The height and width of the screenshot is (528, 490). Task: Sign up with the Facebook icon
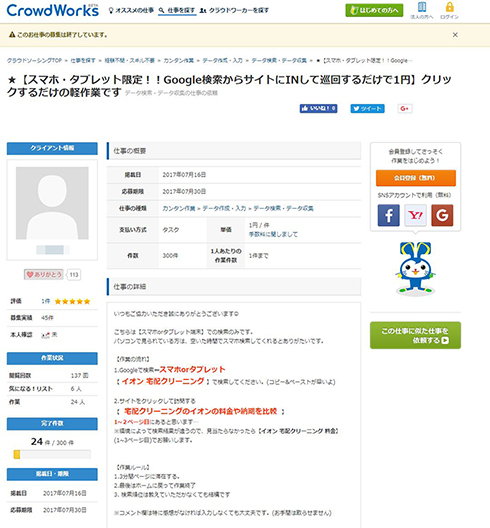(388, 215)
